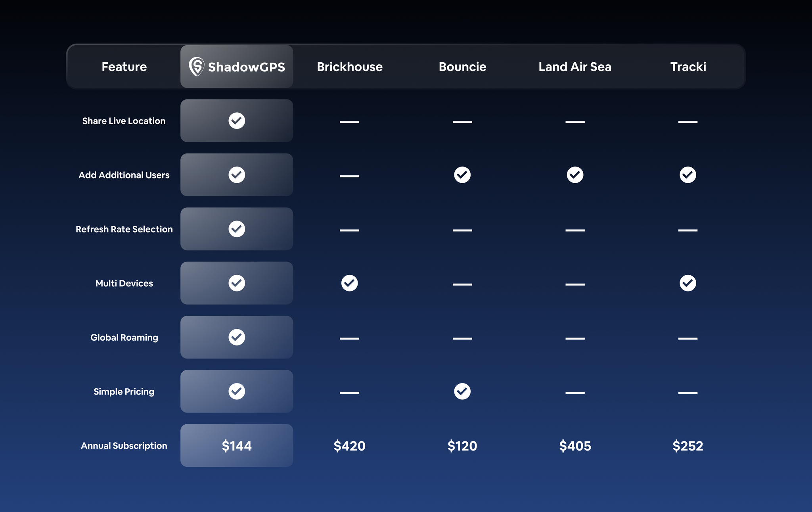Click Brickhouse Multi Devices checkmark
Screen dimensions: 812x512
[349, 283]
